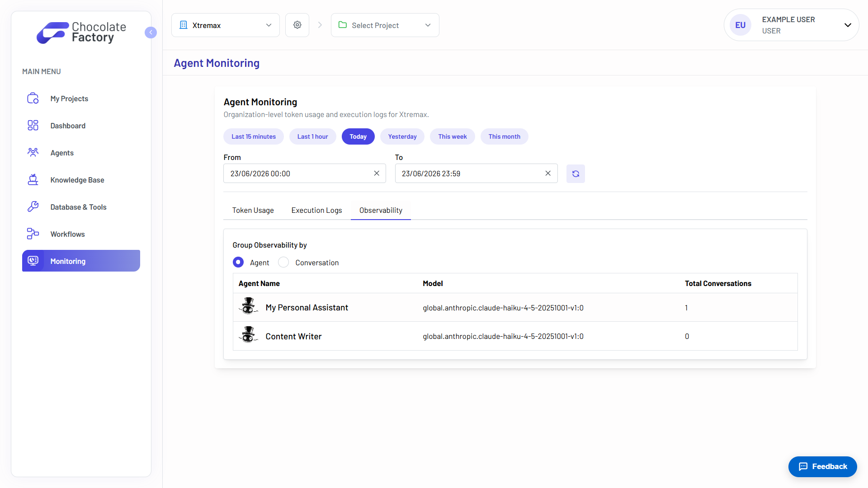Image resolution: width=868 pixels, height=488 pixels.
Task: Click the building icon beside Xtremax
Action: pos(183,25)
